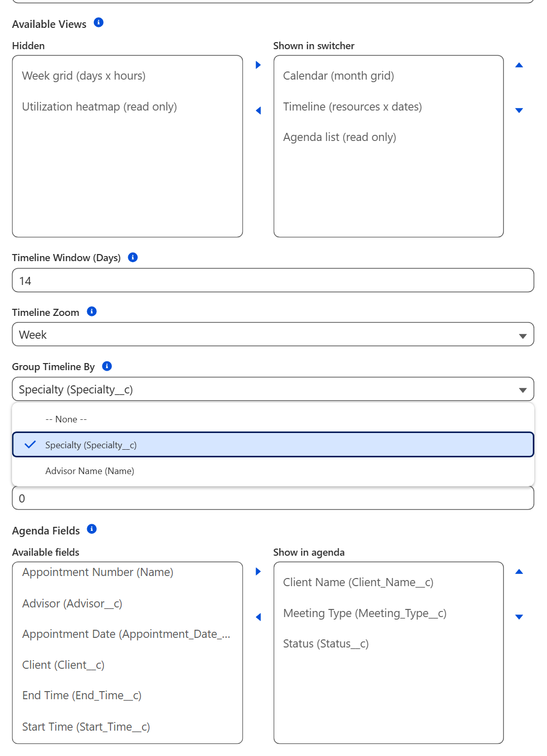Open the Group Timeline By info icon
The image size is (547, 756).
pos(107,366)
